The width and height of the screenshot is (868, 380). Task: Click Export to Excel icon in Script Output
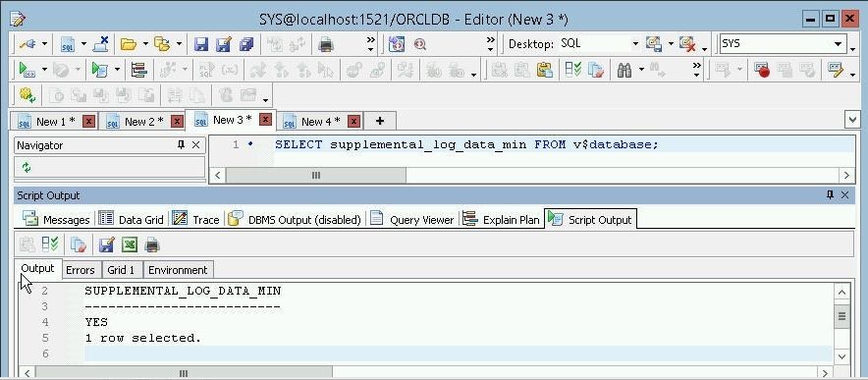click(130, 244)
